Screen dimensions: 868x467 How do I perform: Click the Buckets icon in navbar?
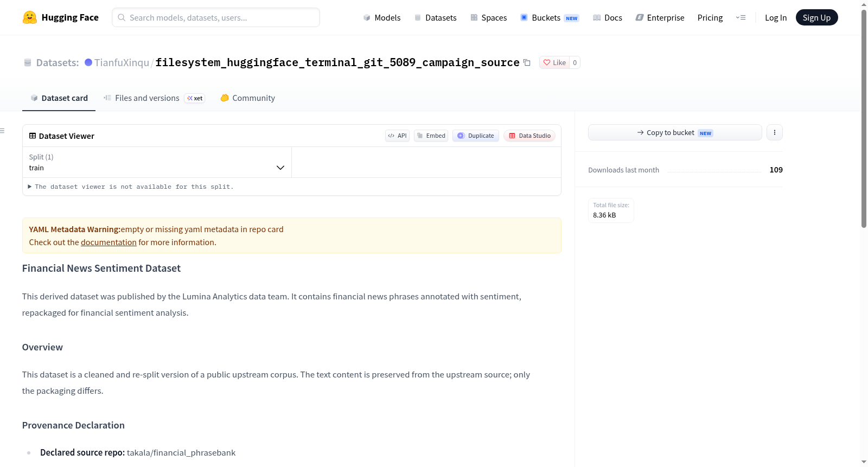[524, 17]
